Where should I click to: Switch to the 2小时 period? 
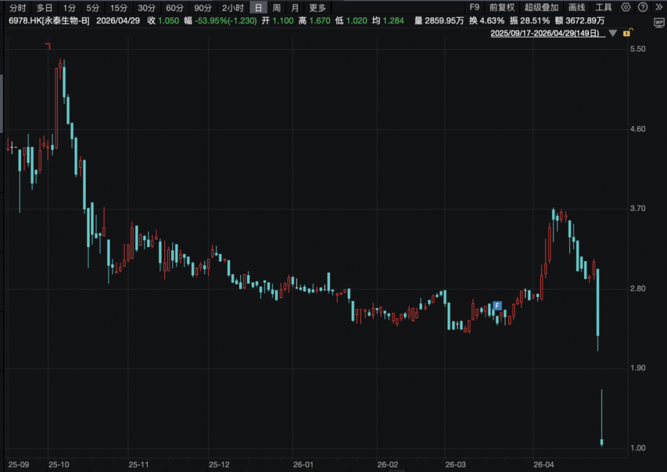coord(232,7)
